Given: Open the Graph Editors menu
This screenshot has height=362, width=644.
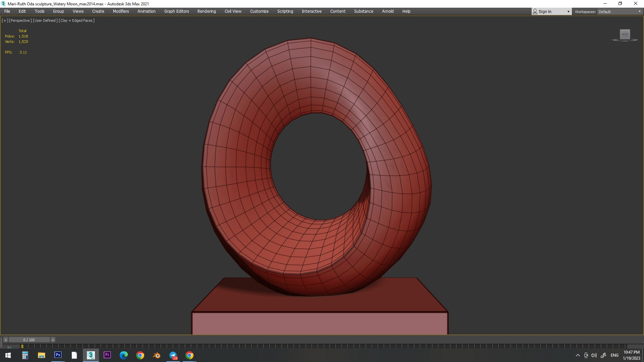Looking at the screenshot, I should click(176, 11).
